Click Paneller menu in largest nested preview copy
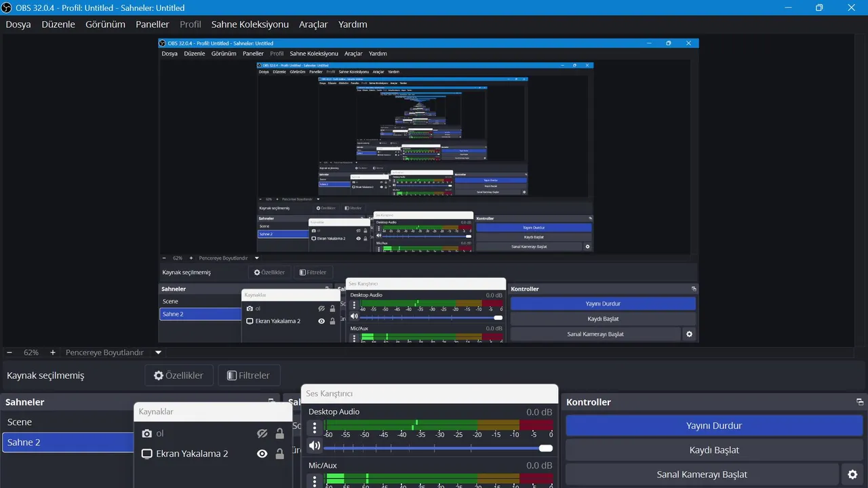Image resolution: width=868 pixels, height=488 pixels. (x=253, y=54)
